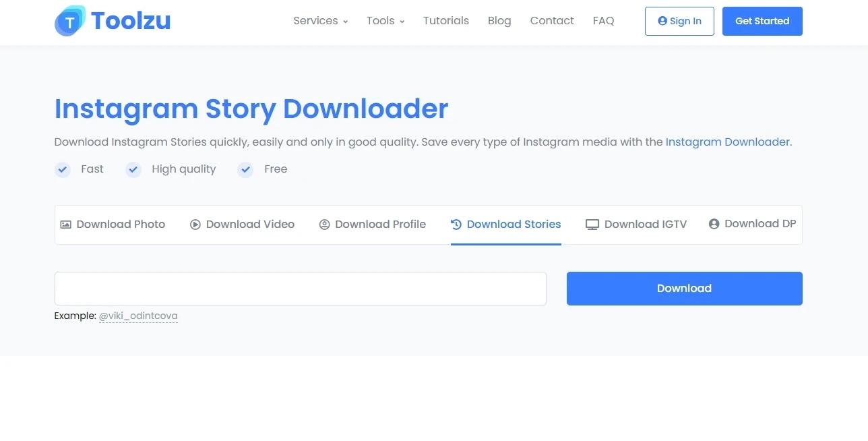Switch to the Download DP tab
The image size is (868, 441).
click(x=753, y=224)
